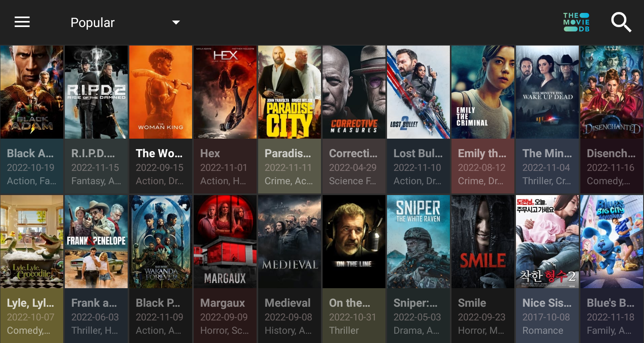The image size is (644, 343).
Task: Expand the Popular sort dropdown arrow
Action: [x=176, y=23]
